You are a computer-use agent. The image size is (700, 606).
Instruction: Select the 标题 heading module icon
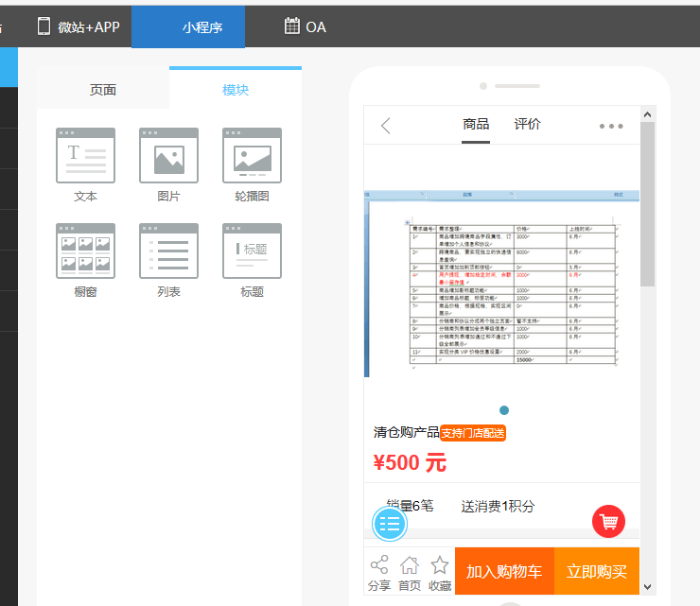pyautogui.click(x=252, y=251)
